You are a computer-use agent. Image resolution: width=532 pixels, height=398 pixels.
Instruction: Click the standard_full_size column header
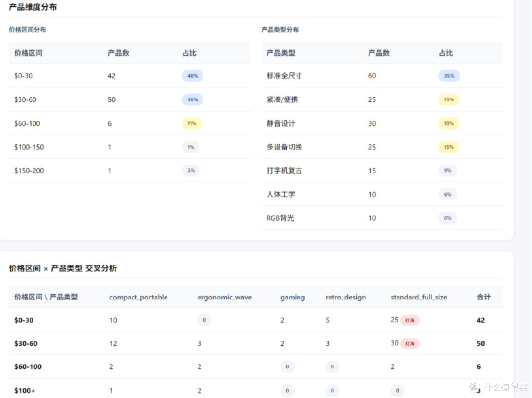click(x=419, y=297)
